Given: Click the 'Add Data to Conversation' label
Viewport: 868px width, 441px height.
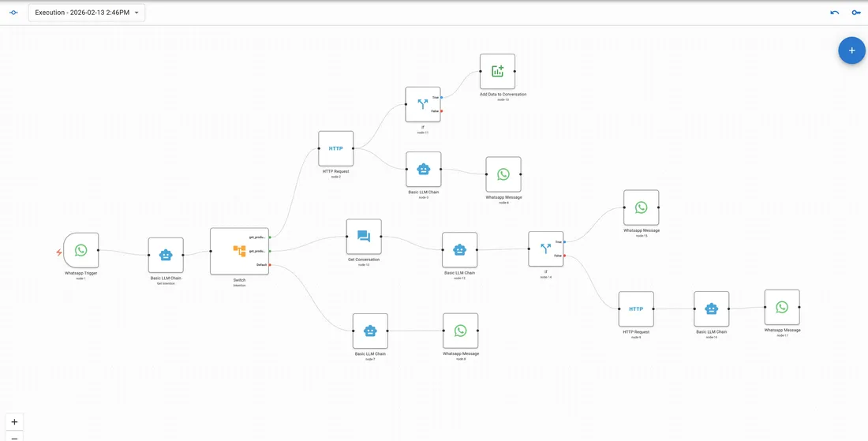Looking at the screenshot, I should 503,95.
